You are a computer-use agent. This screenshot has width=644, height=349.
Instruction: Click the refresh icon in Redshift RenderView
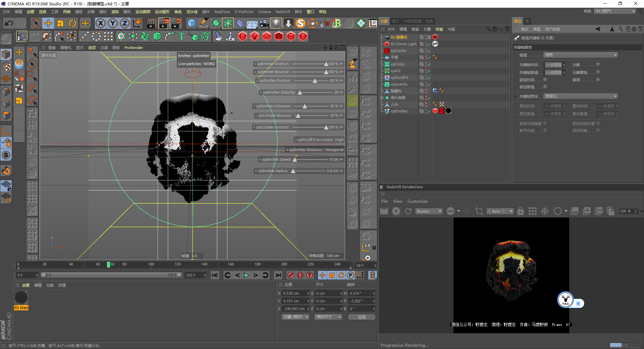click(408, 211)
